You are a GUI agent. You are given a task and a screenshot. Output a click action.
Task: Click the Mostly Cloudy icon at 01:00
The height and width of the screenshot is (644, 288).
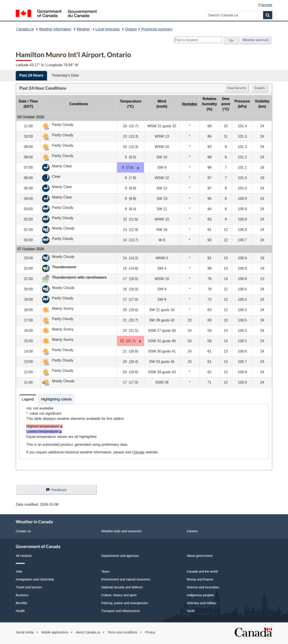(46, 229)
